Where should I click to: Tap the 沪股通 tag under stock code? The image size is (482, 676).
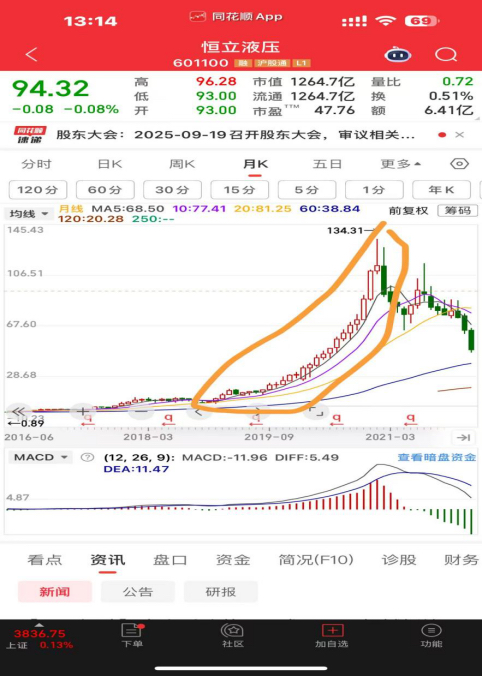(272, 63)
